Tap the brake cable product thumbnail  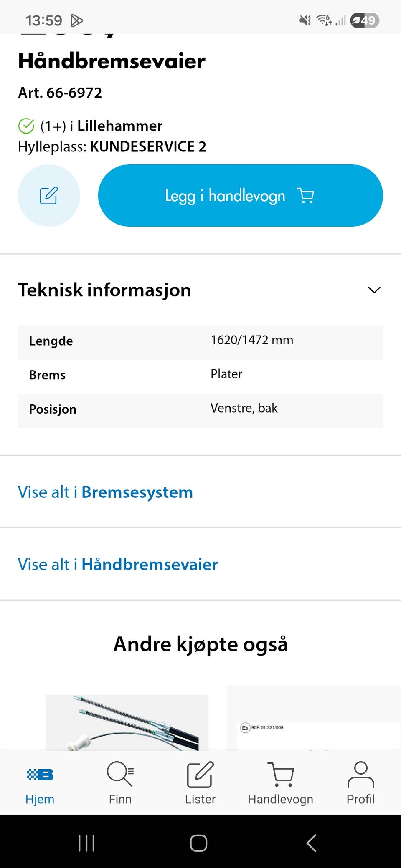click(x=127, y=722)
